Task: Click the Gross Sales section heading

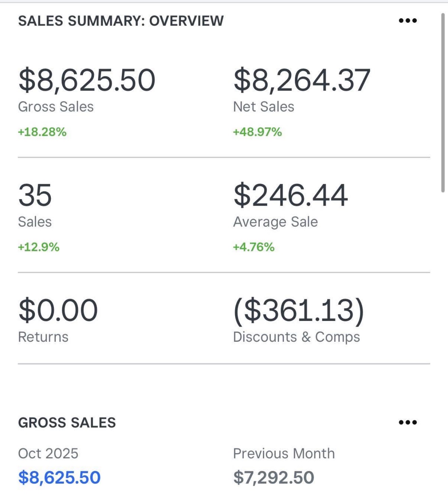Action: point(67,423)
